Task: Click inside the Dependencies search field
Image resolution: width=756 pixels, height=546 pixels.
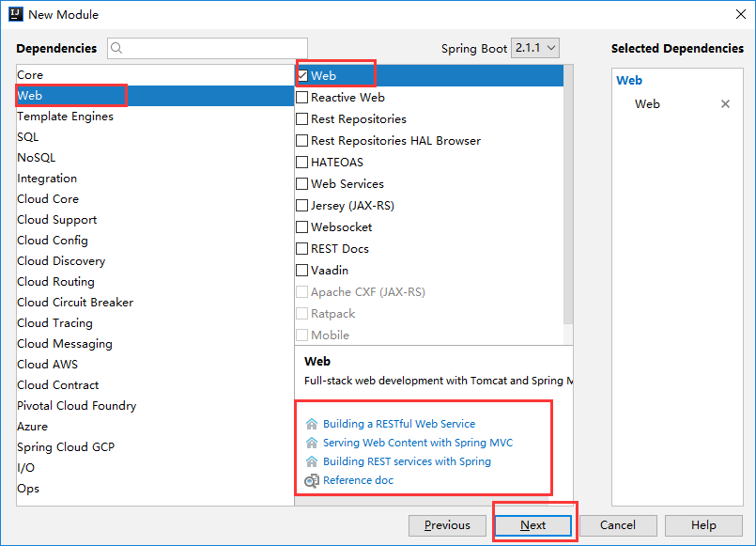Action: [x=207, y=47]
